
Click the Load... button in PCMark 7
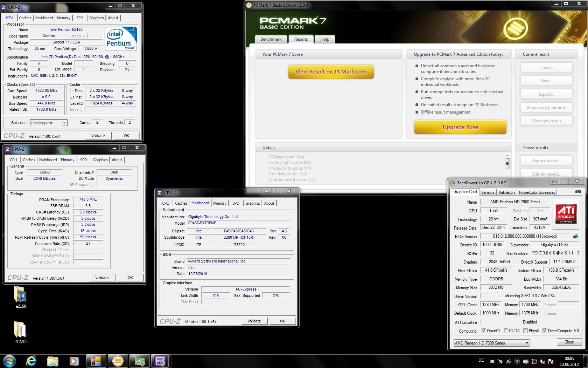[546, 67]
